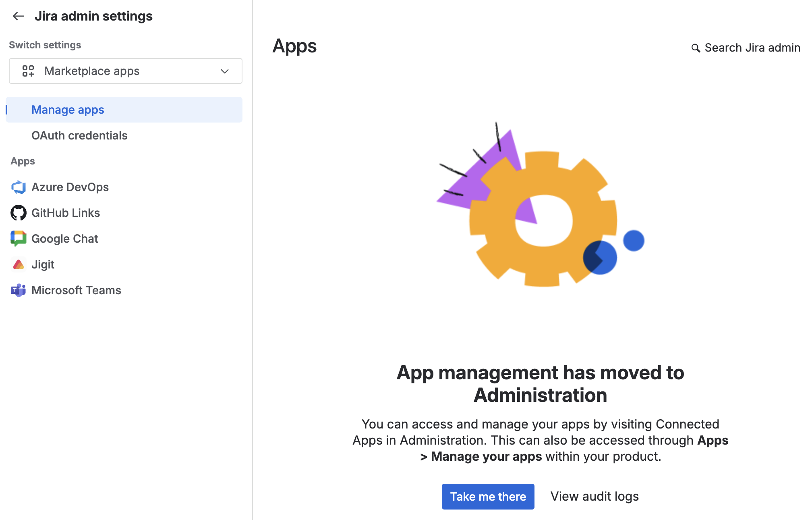Viewport: 812px width, 520px height.
Task: Click the Jira admin settings title
Action: tap(93, 16)
